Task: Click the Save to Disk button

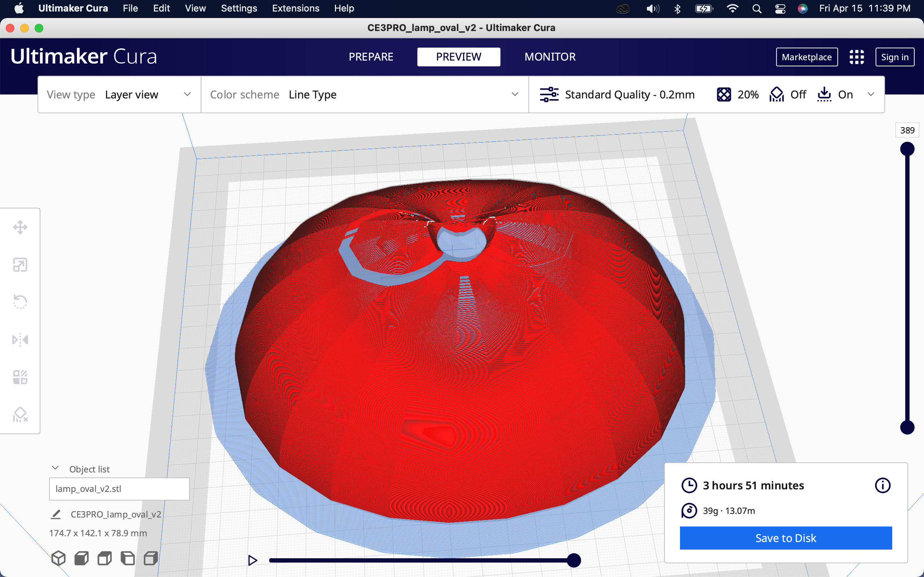Action: 785,538
